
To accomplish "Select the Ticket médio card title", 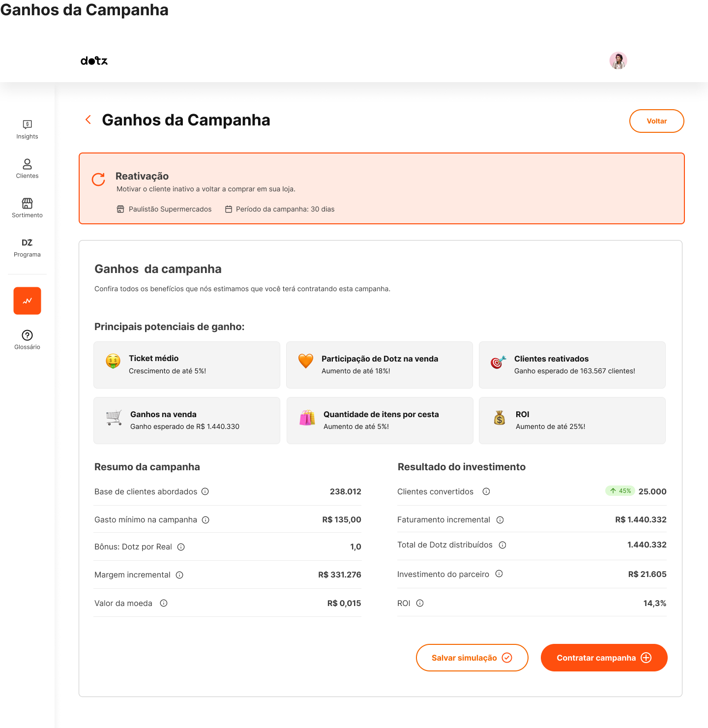I will [x=154, y=358].
